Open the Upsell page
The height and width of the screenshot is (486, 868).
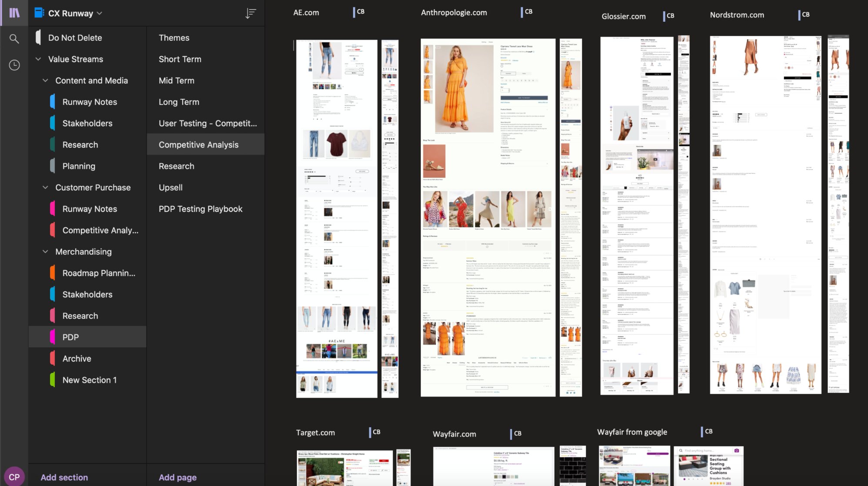tap(170, 188)
